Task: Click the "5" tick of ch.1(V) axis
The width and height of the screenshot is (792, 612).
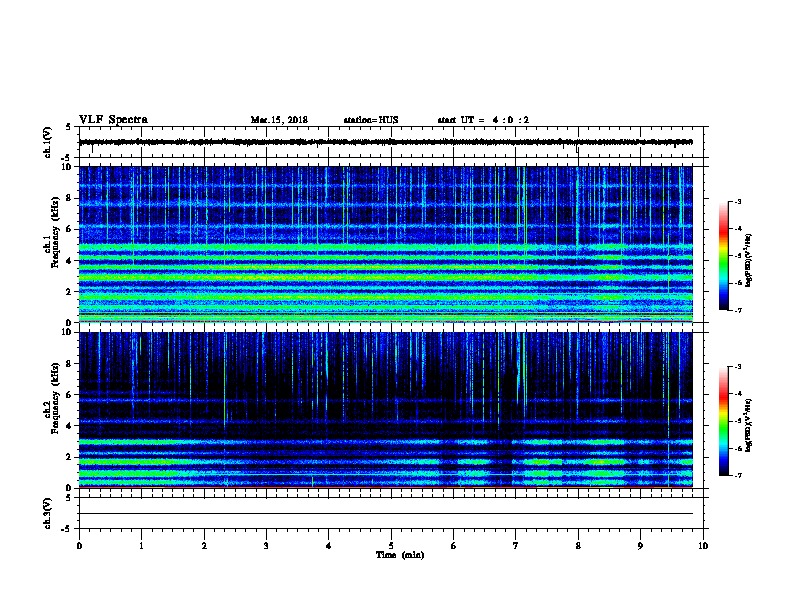Action: (69, 128)
